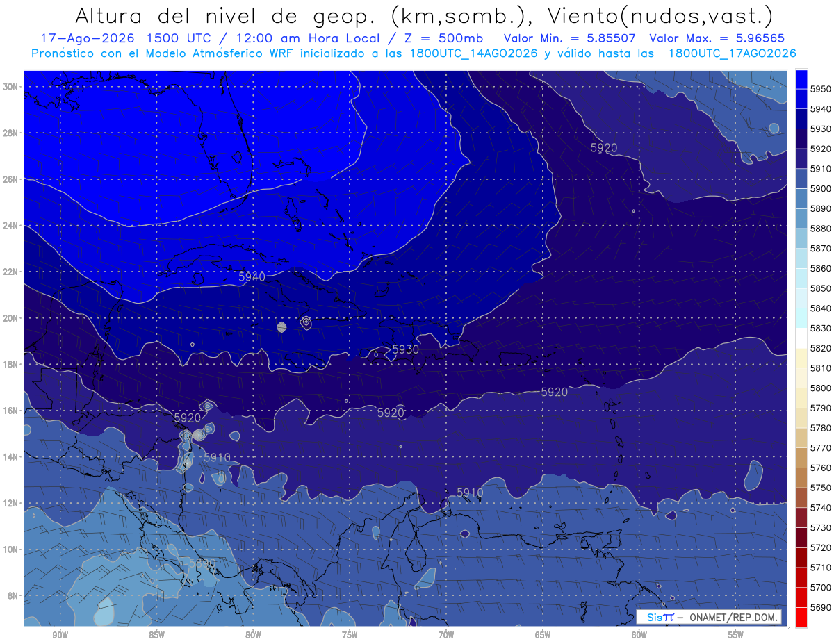Click the 65W longitude axis label
The width and height of the screenshot is (834, 644).
coord(543,636)
